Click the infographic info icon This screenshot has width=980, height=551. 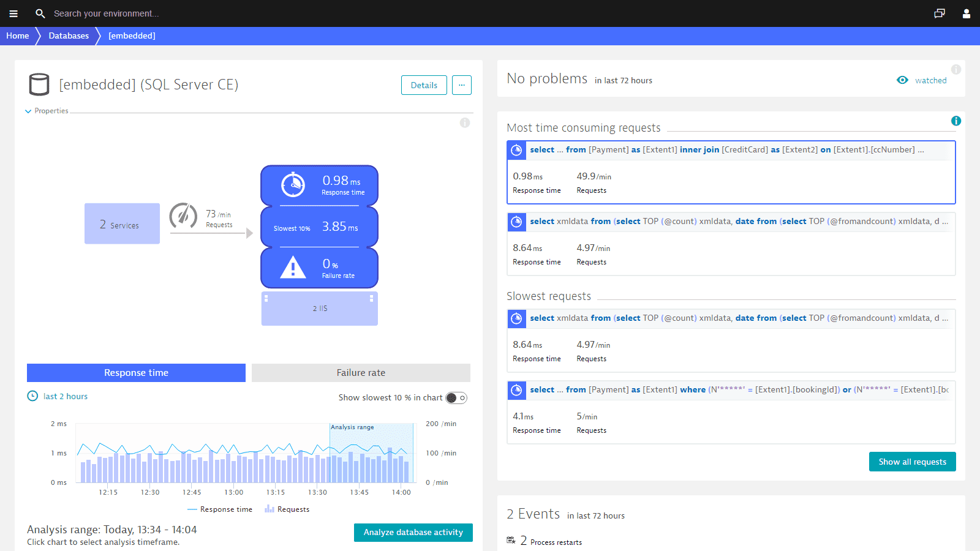coord(465,122)
